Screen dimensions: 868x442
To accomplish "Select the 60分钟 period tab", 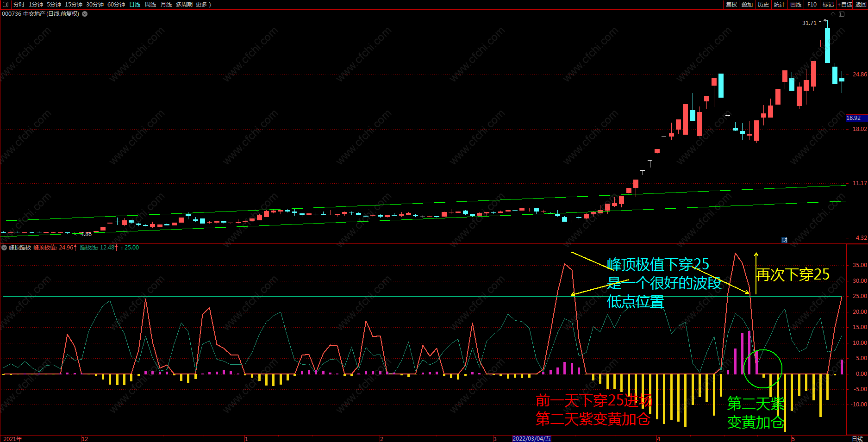I will click(116, 4).
